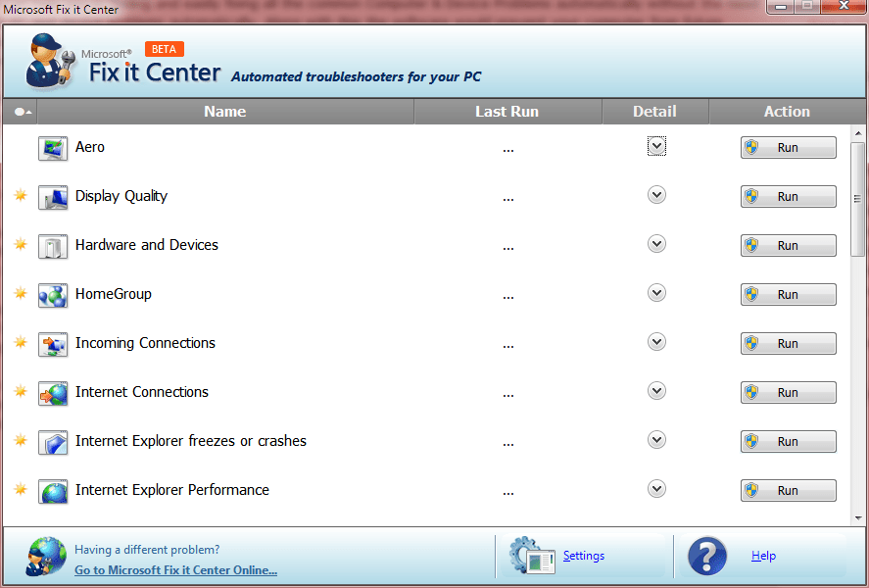This screenshot has width=869, height=588.
Task: Expand details for Internet Explorer Performance
Action: (x=656, y=489)
